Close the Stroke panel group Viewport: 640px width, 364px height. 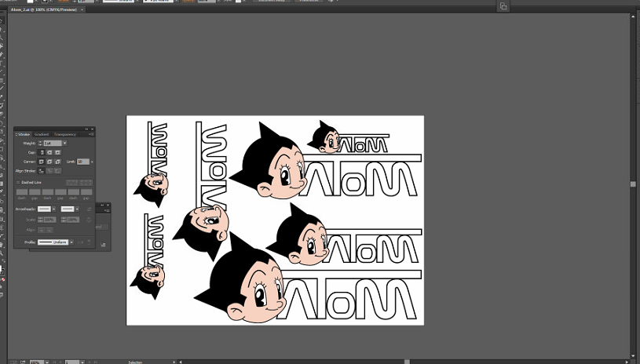coord(92,129)
